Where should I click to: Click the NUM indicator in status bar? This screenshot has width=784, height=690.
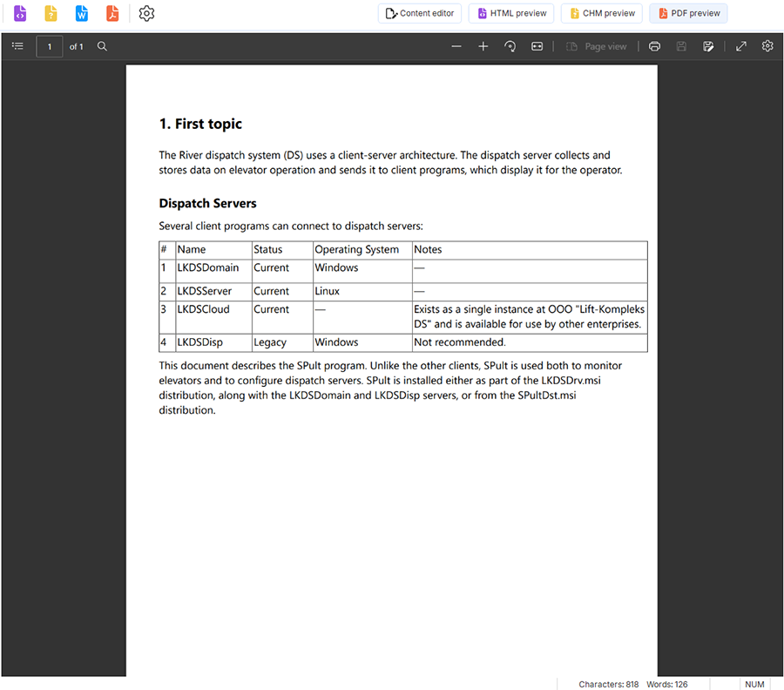pyautogui.click(x=754, y=684)
